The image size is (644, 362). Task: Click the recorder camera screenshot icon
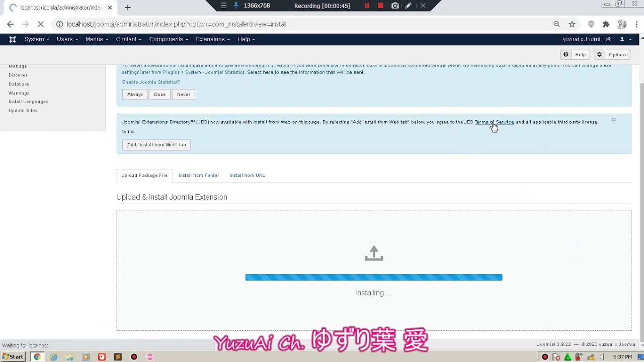[395, 6]
